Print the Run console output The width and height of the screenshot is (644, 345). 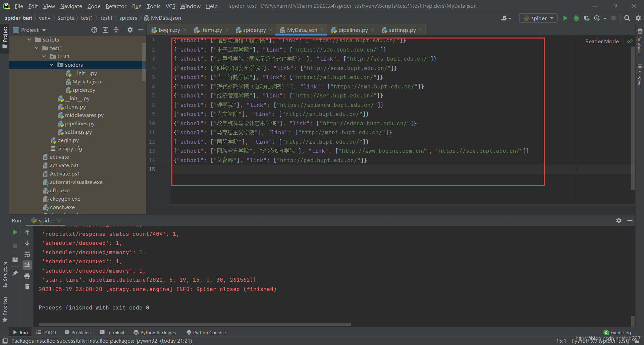(x=27, y=276)
